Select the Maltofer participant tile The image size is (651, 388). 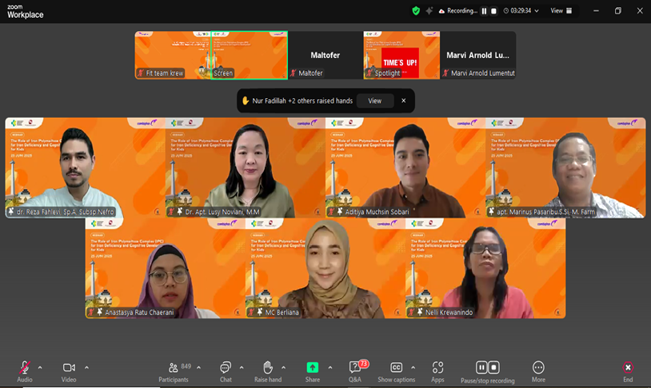point(325,55)
